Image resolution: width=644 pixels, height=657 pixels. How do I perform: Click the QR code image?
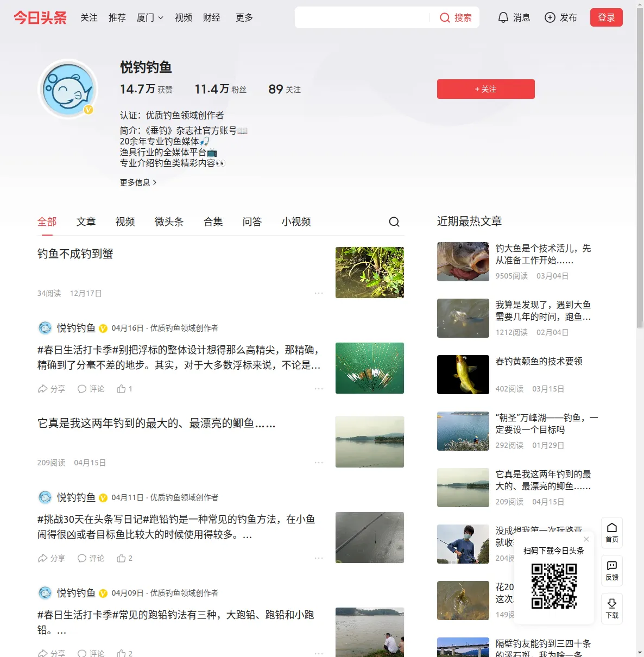click(554, 586)
